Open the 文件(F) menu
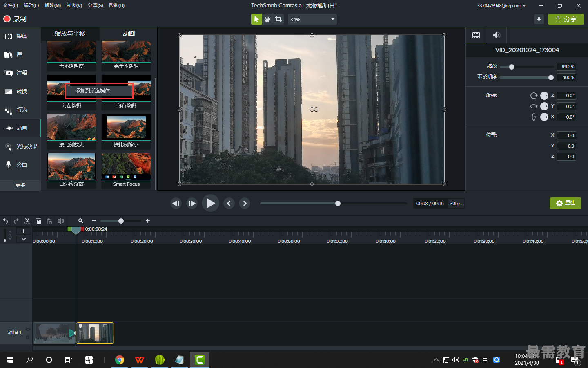Image resolution: width=588 pixels, height=368 pixels. [x=11, y=5]
